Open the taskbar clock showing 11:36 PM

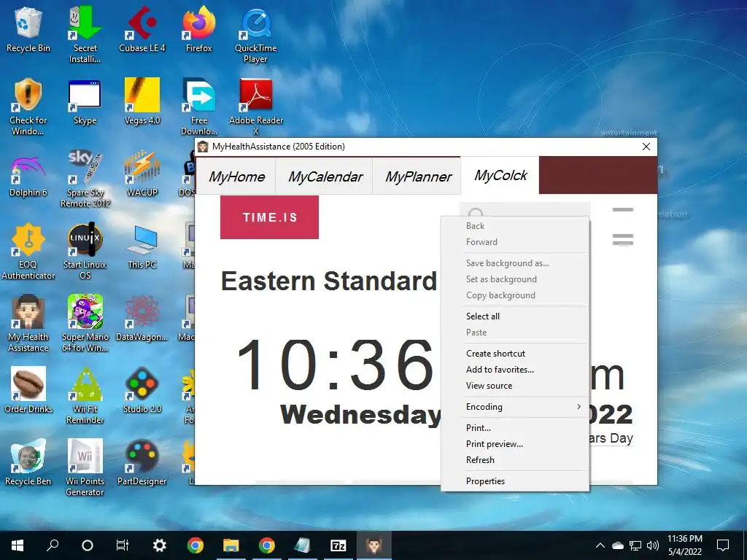684,545
